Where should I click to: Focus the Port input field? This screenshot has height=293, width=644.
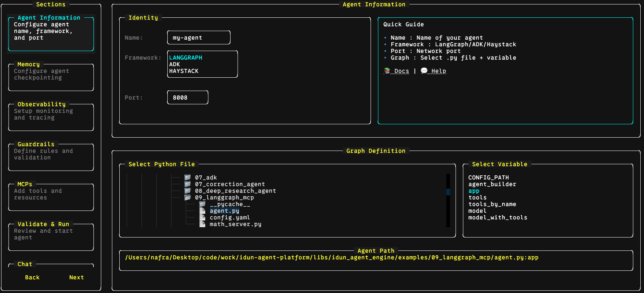[x=188, y=98]
